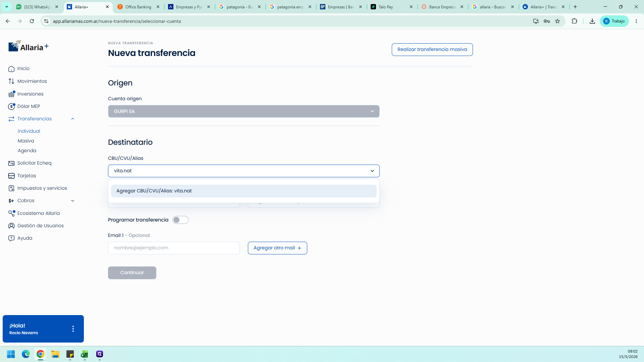
Task: Reload the current page
Action: (x=32, y=21)
